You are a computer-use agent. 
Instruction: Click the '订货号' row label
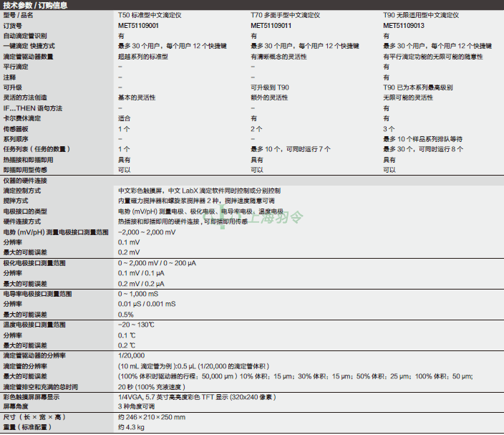[x=13, y=26]
